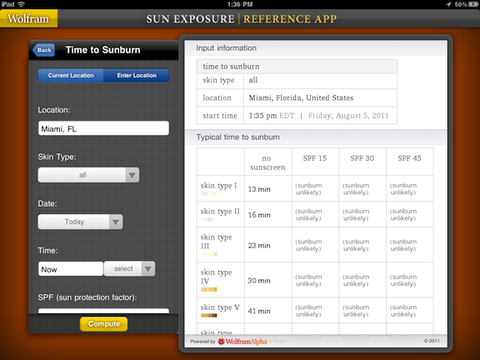Tap the Wi-Fi icon in the status bar

click(21, 4)
